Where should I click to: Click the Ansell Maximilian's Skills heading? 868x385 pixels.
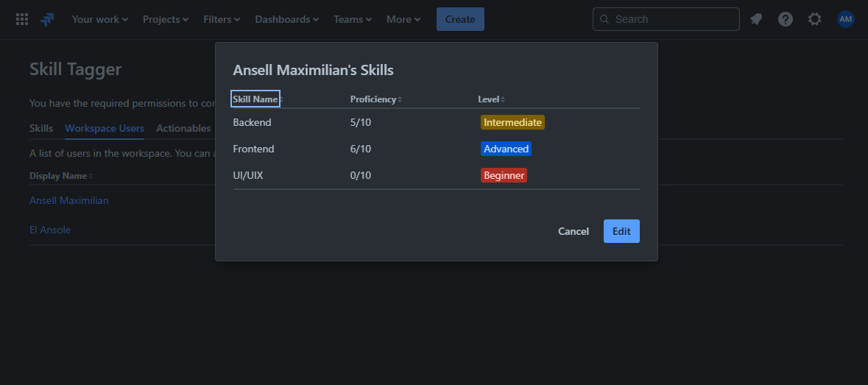[314, 70]
